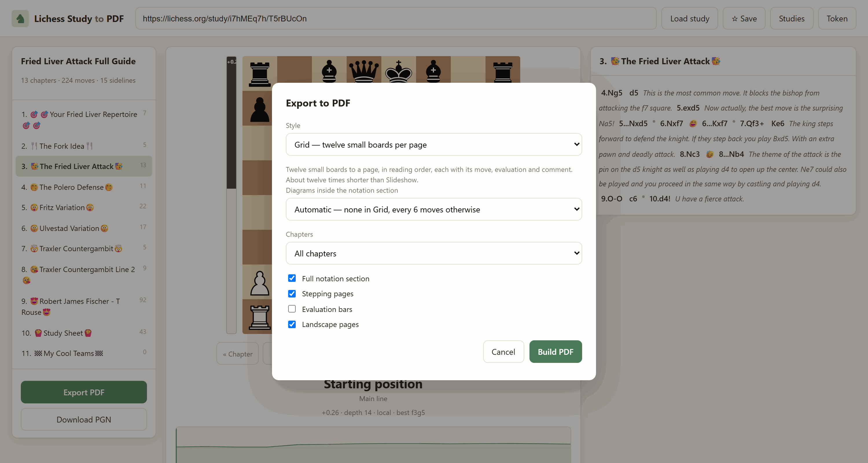The image size is (868, 463).
Task: Click the Fried Liver Attack Full Guide title
Action: click(x=78, y=61)
